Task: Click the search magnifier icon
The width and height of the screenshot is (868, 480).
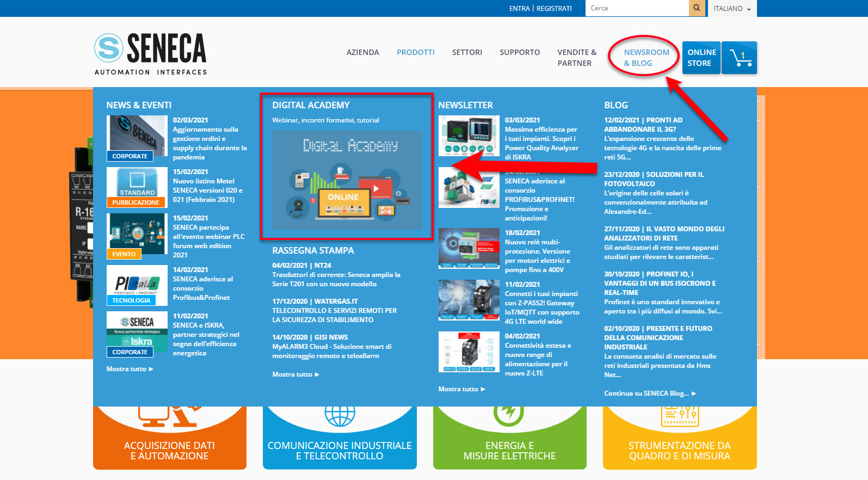Action: (697, 8)
